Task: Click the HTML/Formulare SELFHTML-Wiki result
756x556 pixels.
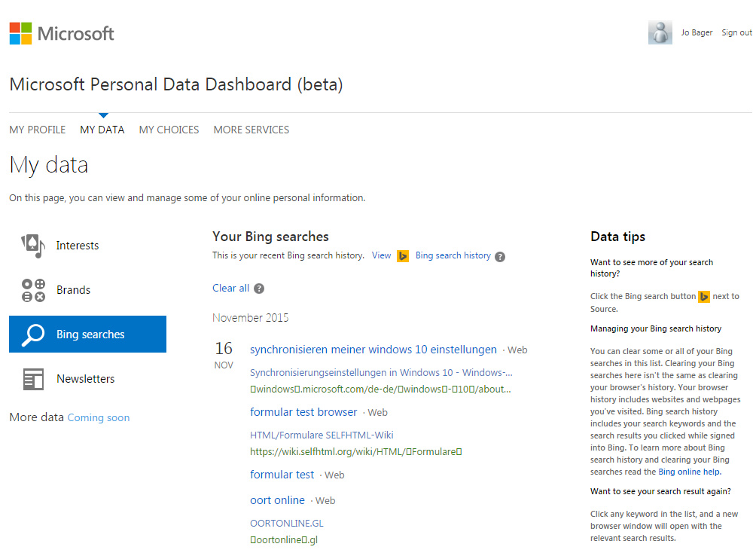Action: (x=322, y=435)
